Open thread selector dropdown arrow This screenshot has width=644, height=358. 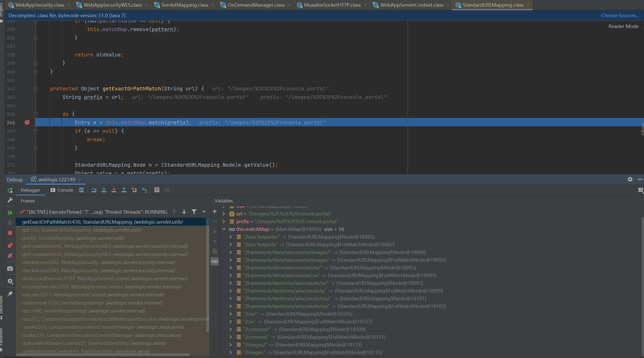[x=204, y=212]
